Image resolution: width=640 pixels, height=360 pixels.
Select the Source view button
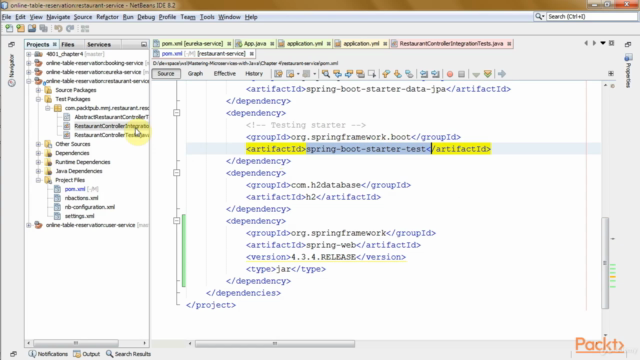click(x=166, y=74)
